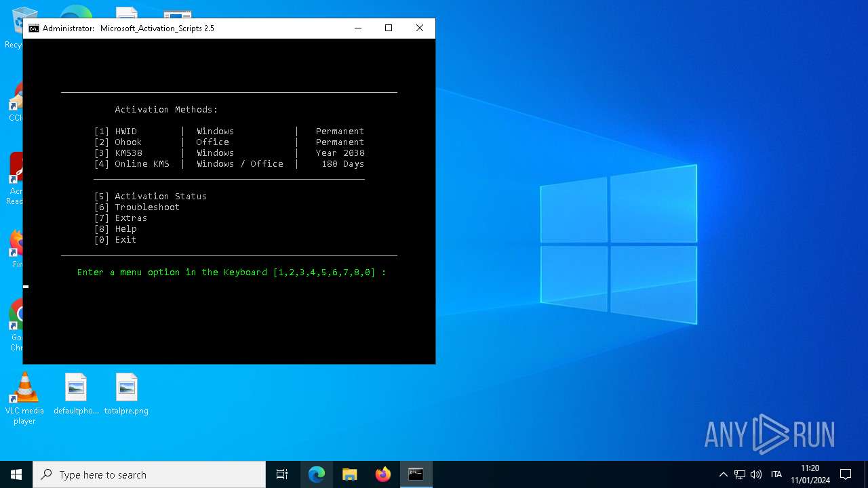Switch the ITA input language indicator

[776, 474]
